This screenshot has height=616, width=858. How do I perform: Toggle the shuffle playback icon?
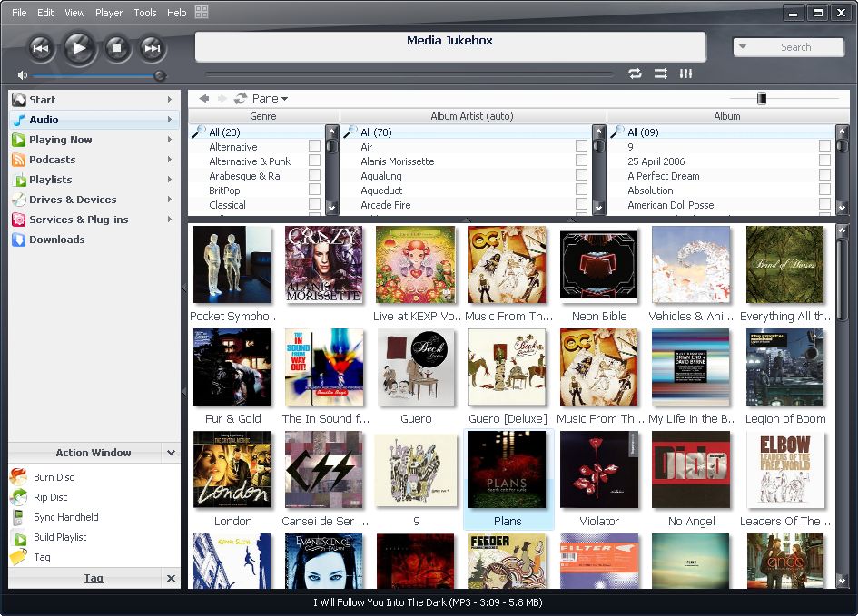(x=660, y=73)
